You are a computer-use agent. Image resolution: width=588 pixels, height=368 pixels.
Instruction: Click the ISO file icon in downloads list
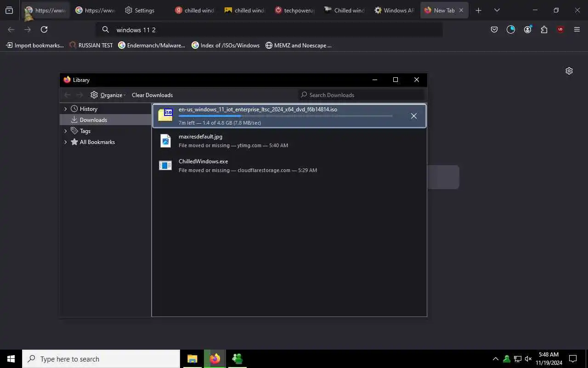(165, 115)
